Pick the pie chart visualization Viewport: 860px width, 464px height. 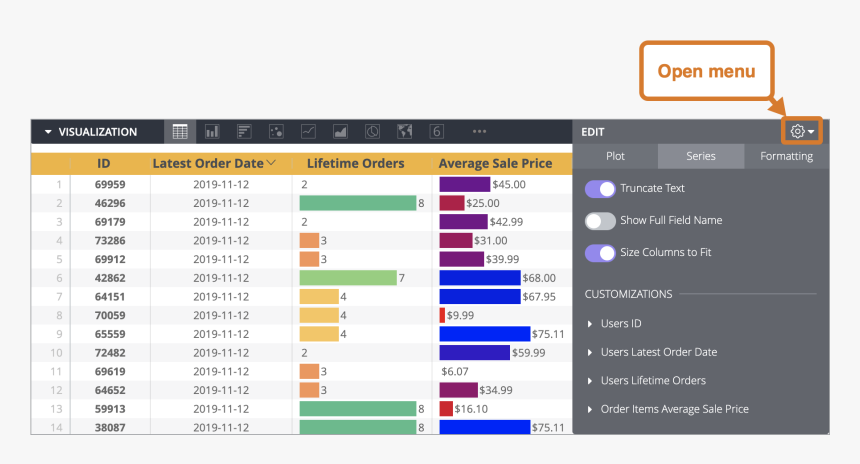point(372,131)
